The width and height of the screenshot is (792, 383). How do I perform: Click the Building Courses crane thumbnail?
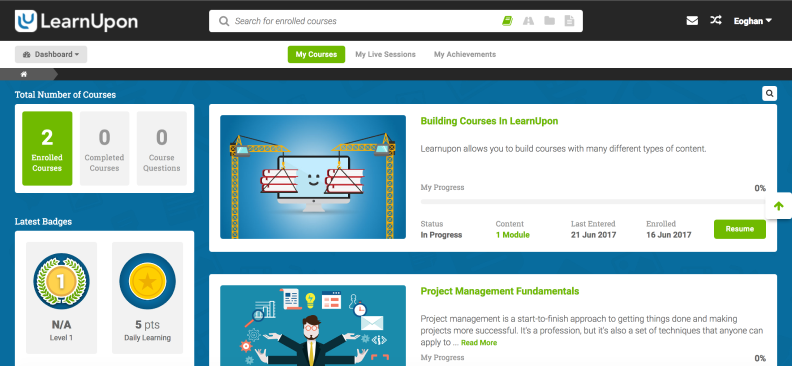click(313, 177)
